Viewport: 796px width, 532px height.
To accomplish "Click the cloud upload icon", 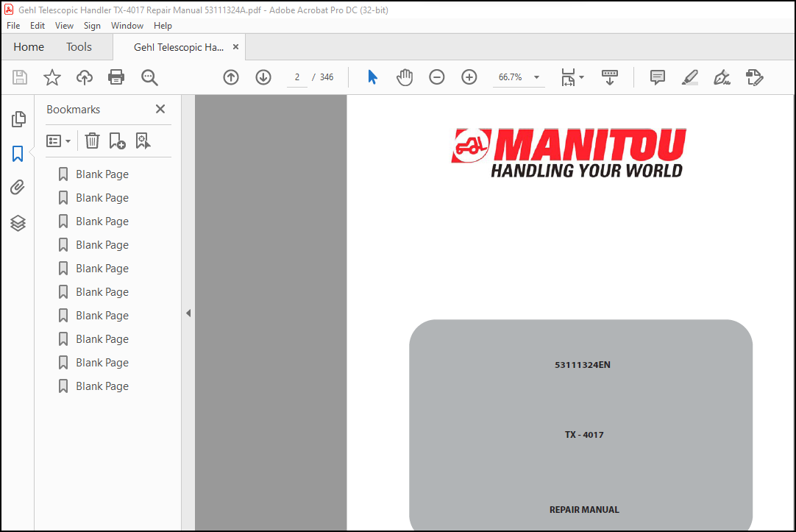I will [x=85, y=77].
